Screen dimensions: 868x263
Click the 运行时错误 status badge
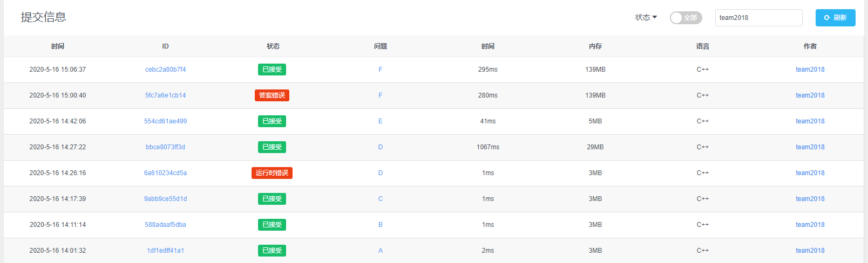click(x=272, y=173)
